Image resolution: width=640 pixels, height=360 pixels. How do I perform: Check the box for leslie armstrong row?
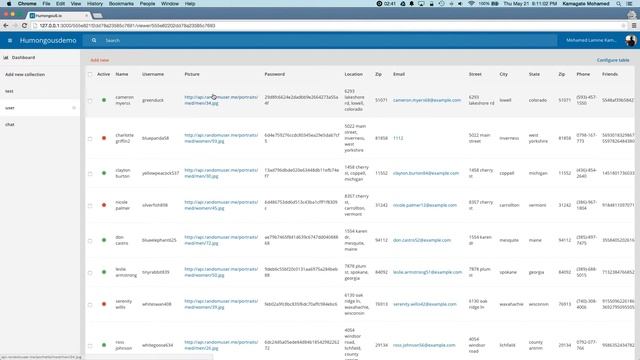90,272
